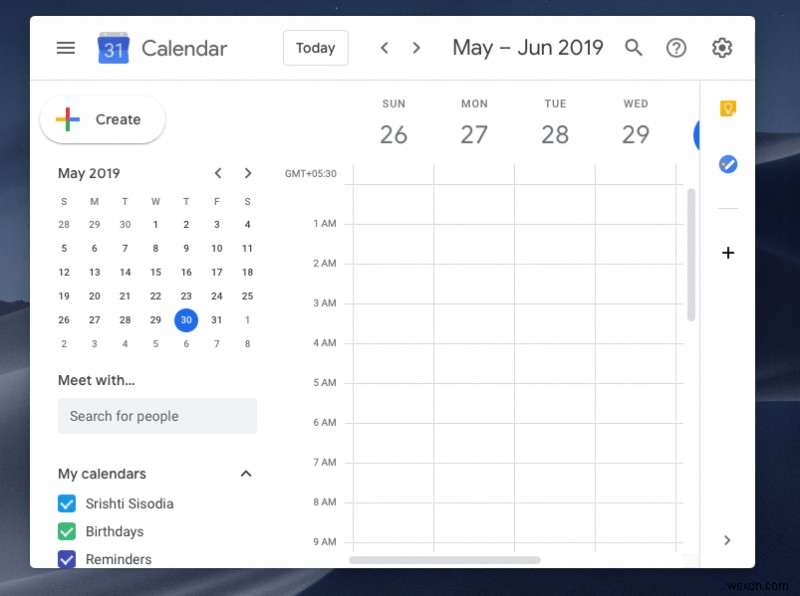Select May 23 in mini calendar
The image size is (800, 596).
(x=186, y=296)
